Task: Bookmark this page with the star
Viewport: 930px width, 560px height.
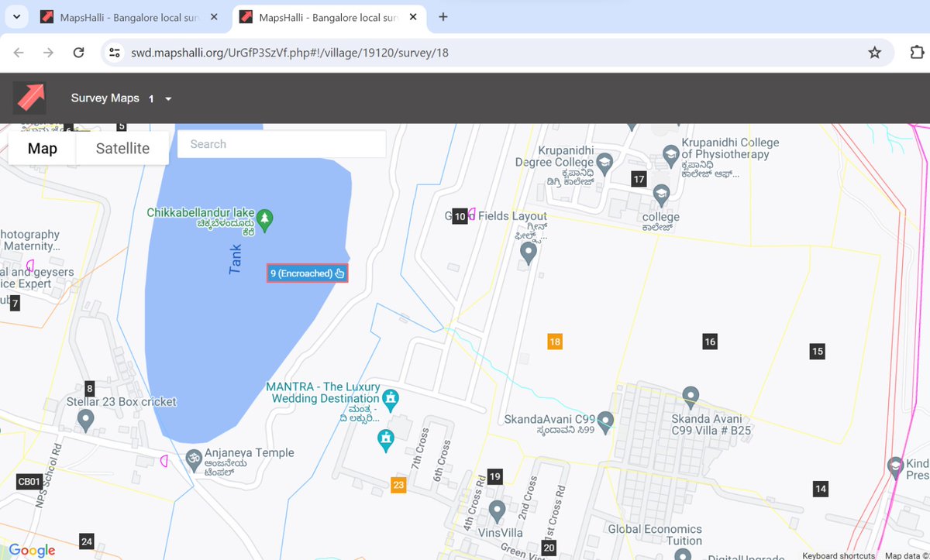Action: coord(874,53)
